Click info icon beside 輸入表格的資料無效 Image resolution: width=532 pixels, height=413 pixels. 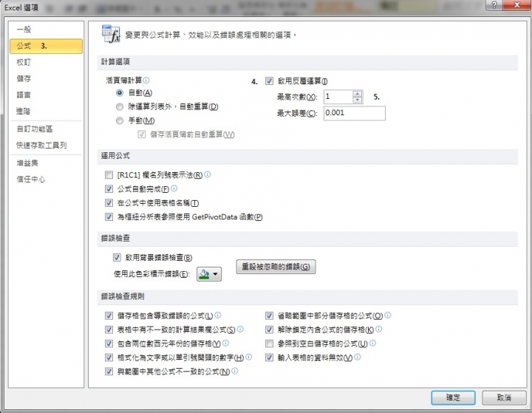coord(358,357)
